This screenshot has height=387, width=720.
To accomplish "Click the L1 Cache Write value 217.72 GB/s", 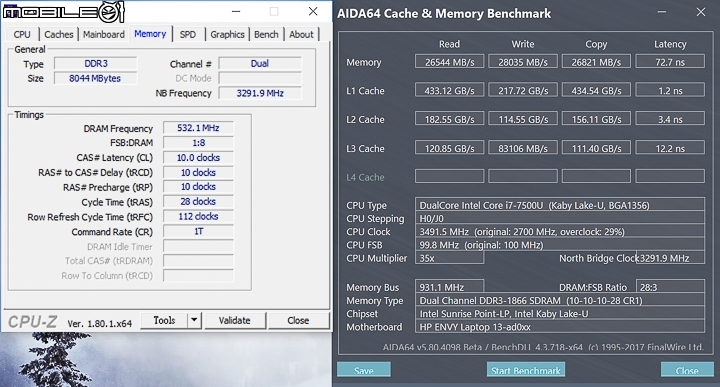I will click(x=523, y=90).
